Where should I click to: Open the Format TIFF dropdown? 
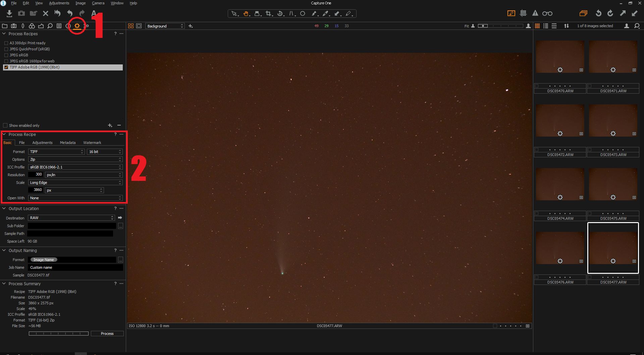pos(56,152)
